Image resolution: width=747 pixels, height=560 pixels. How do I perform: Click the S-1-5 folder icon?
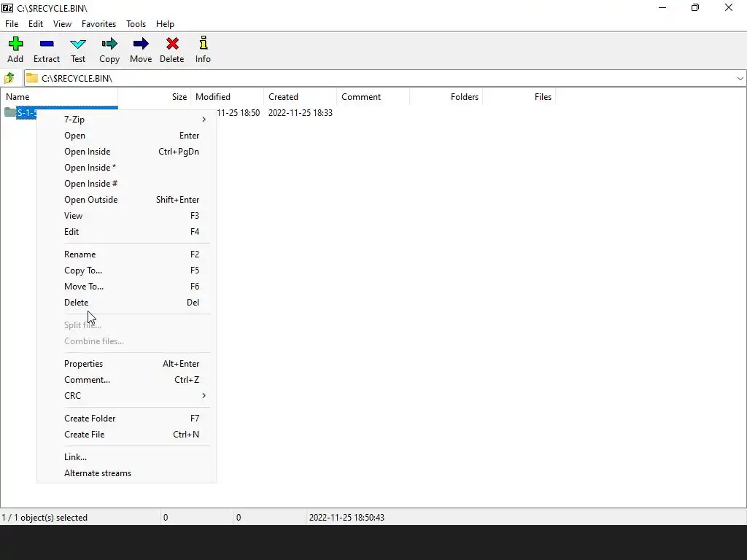tap(10, 112)
